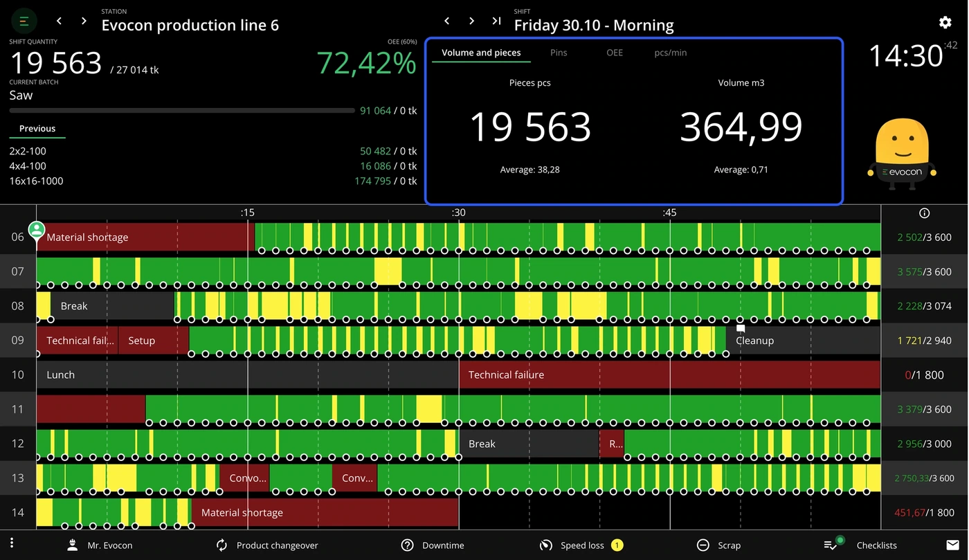Screen dimensions: 969x560
Task: Click the 72,42% OEE value
Action: [x=367, y=63]
